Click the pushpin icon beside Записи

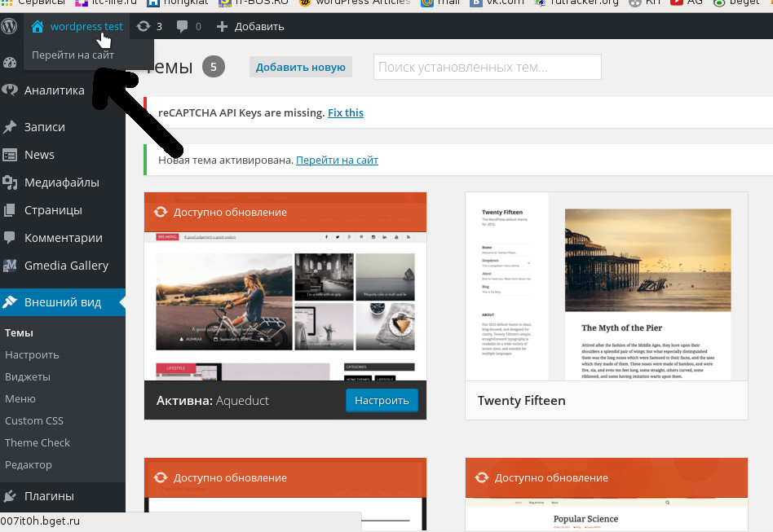pos(9,127)
